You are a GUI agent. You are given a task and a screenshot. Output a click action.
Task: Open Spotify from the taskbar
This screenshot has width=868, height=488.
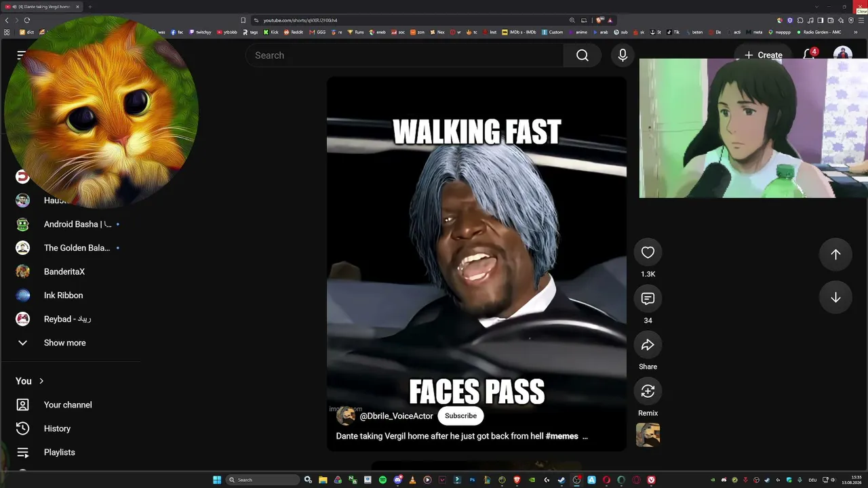click(382, 480)
